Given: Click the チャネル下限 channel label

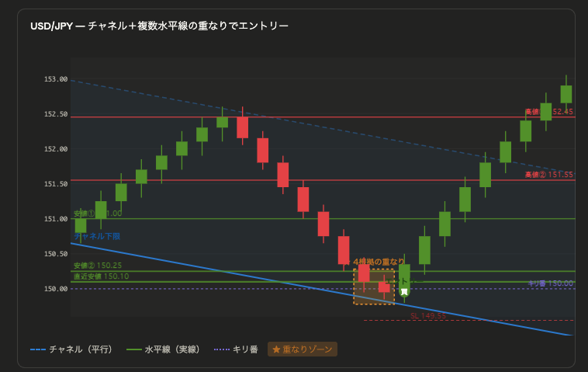Looking at the screenshot, I should pos(97,235).
